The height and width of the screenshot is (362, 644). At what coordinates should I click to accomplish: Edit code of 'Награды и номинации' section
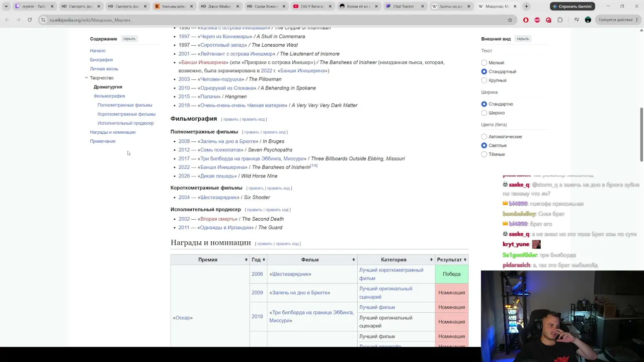point(287,244)
